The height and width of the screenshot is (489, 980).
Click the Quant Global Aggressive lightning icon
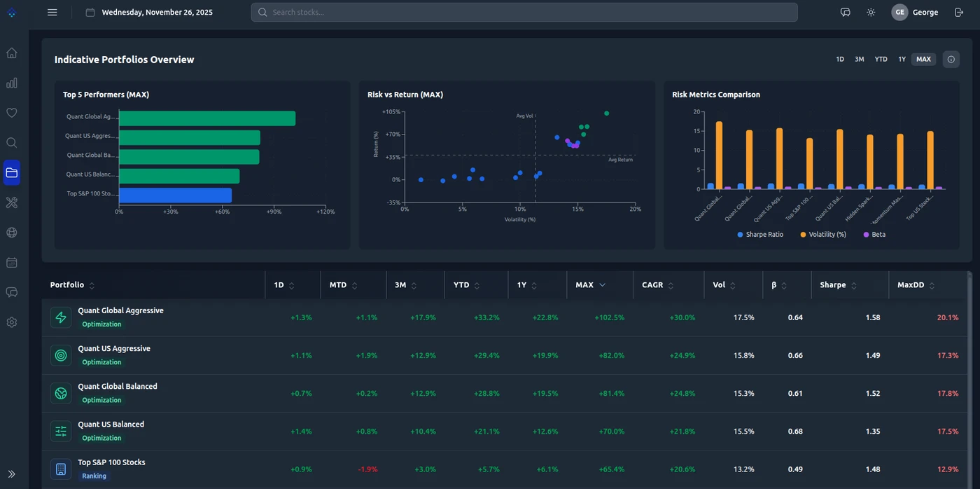click(x=61, y=317)
